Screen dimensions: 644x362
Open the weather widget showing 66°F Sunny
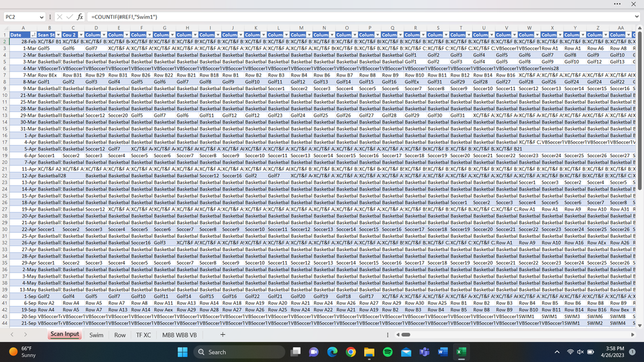coord(23,352)
